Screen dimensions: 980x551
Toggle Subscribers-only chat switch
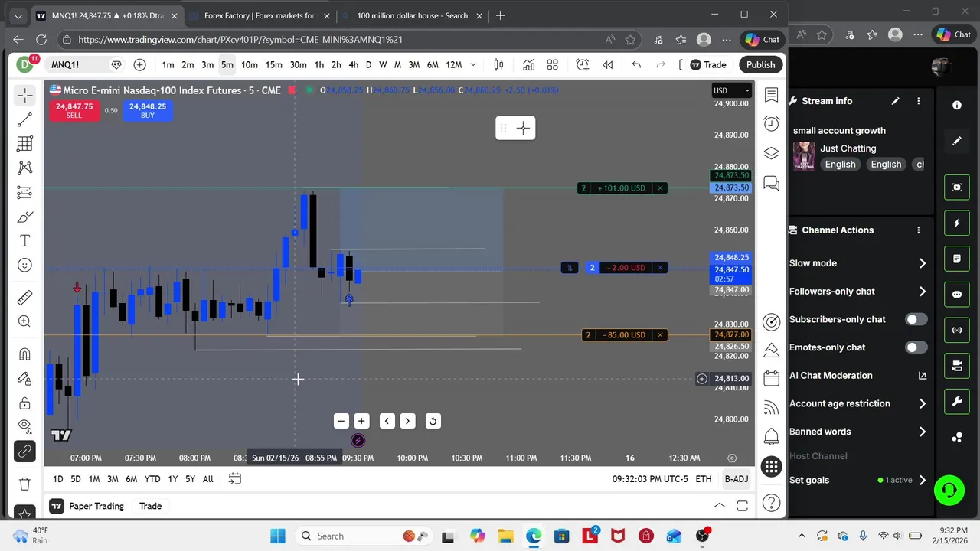click(916, 319)
